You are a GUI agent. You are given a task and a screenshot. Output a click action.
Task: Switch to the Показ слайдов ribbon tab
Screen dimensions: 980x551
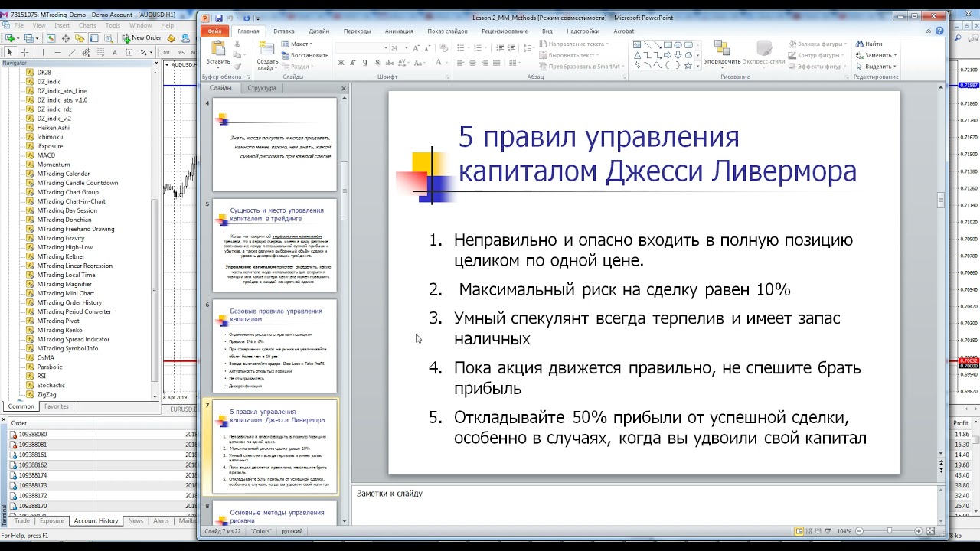click(x=447, y=31)
